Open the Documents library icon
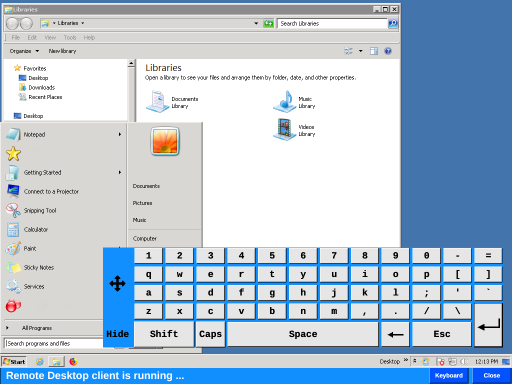 tap(157, 101)
